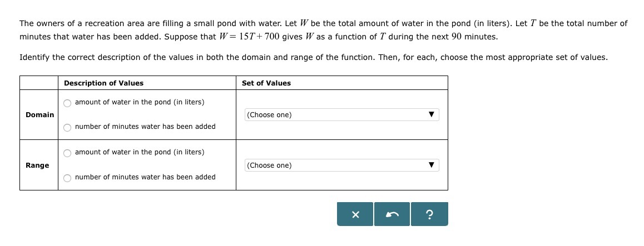Select Range radio for number of minutes
This screenshot has height=246, width=644.
coord(67,178)
